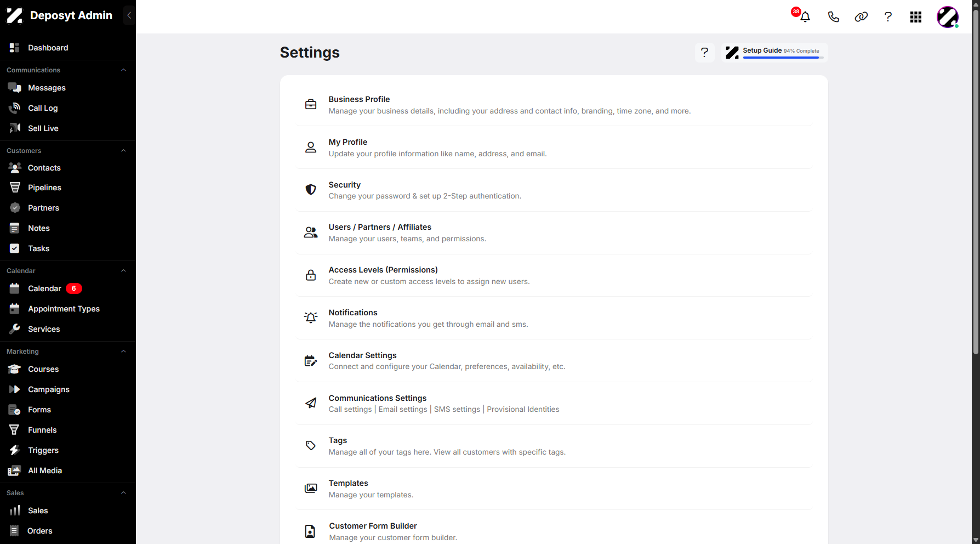Click the Deposyt logo in sidebar
Image resolution: width=980 pixels, height=544 pixels.
15,15
